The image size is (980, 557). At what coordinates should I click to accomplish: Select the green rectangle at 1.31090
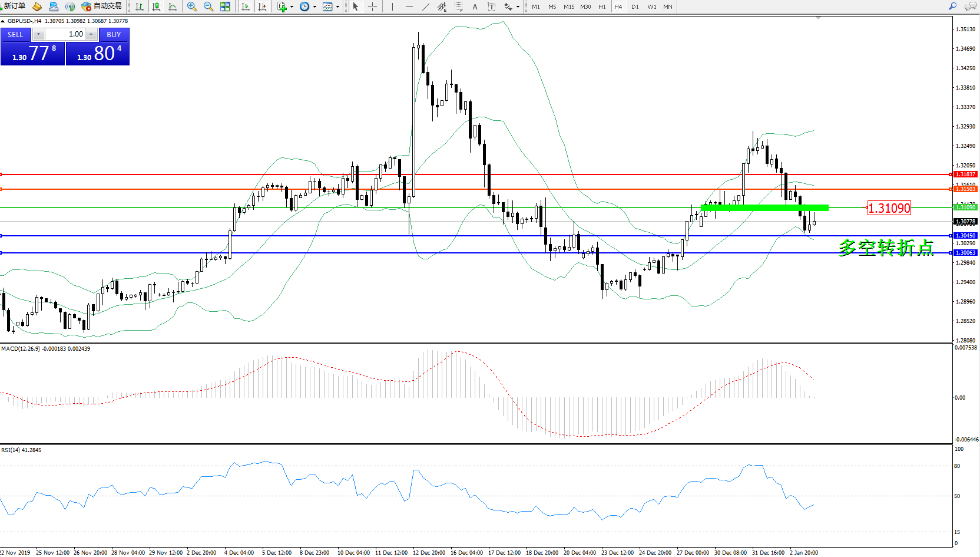pyautogui.click(x=764, y=207)
